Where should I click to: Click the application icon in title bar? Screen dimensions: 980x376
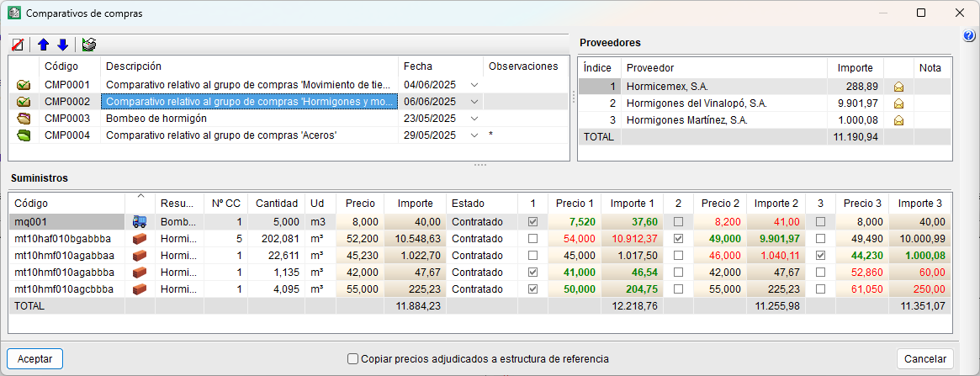pos(13,13)
